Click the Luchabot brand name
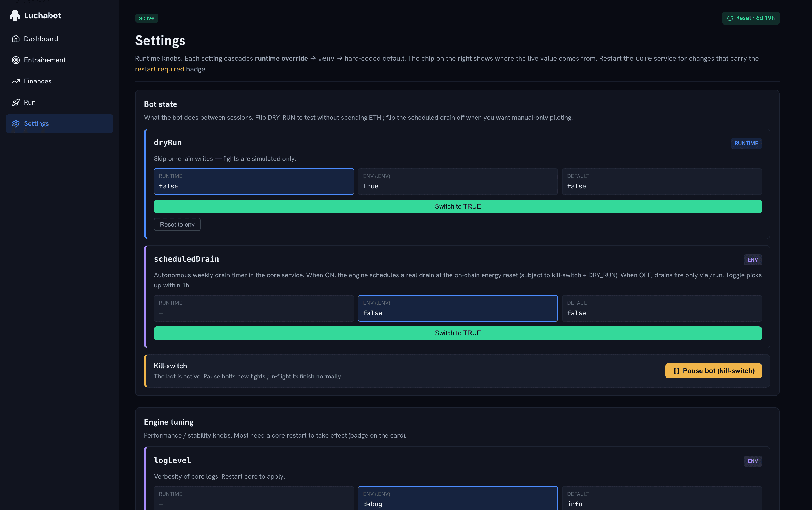 coord(42,16)
